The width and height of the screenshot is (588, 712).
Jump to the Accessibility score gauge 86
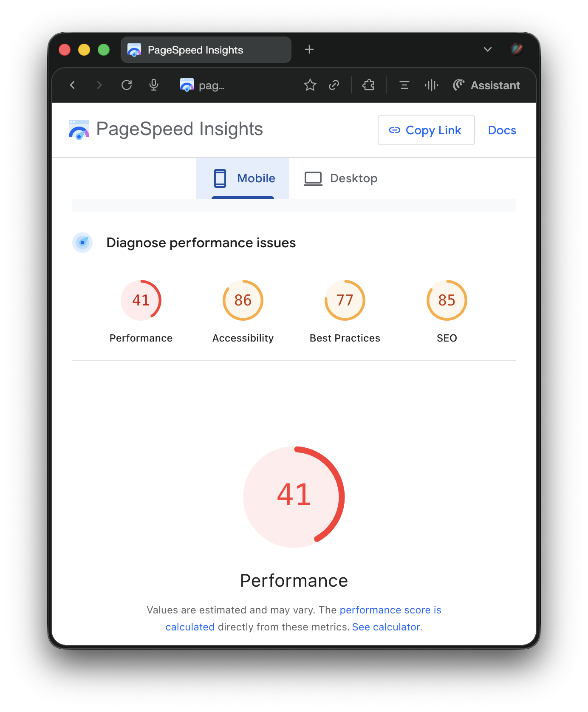243,300
